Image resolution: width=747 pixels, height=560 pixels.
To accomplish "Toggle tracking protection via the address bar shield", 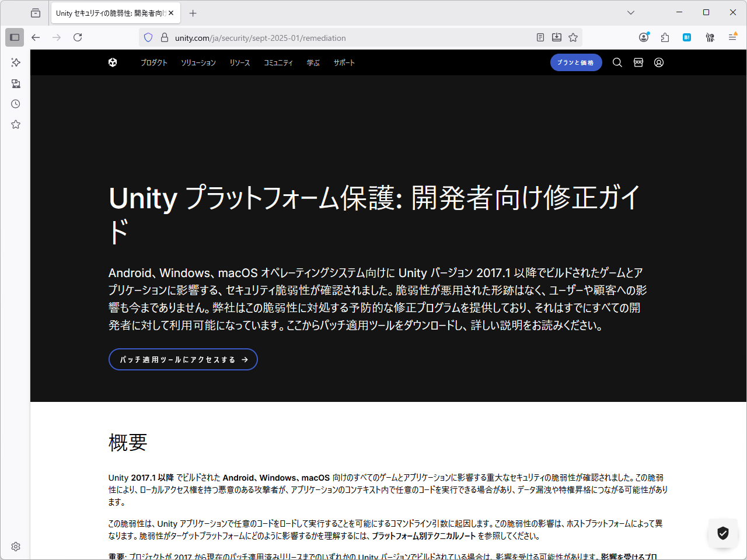I will pyautogui.click(x=148, y=37).
